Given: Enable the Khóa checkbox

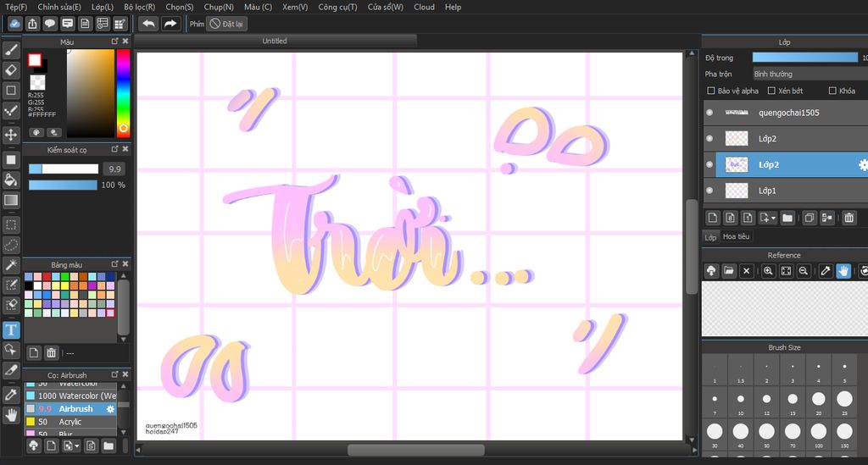Looking at the screenshot, I should point(832,91).
